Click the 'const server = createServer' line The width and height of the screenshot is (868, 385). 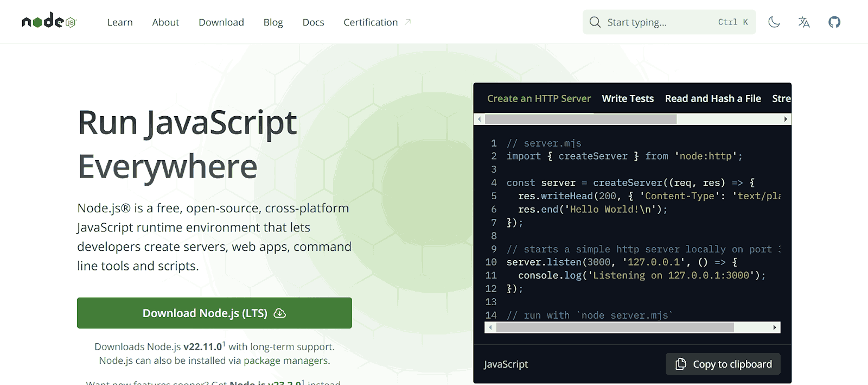[630, 183]
